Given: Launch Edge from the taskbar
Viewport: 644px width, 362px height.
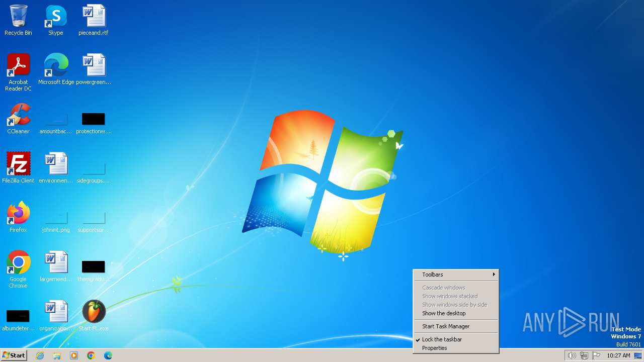Looking at the screenshot, I should [108, 355].
